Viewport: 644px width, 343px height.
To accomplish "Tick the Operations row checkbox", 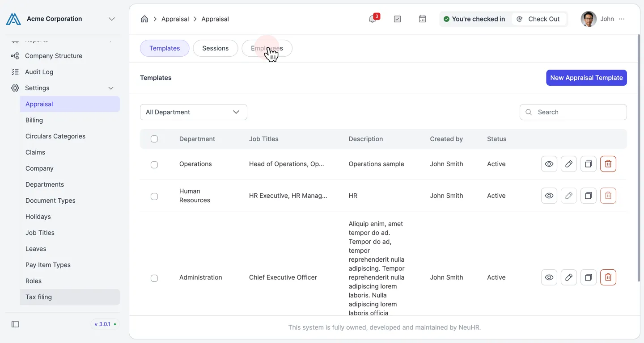I will click(x=154, y=165).
